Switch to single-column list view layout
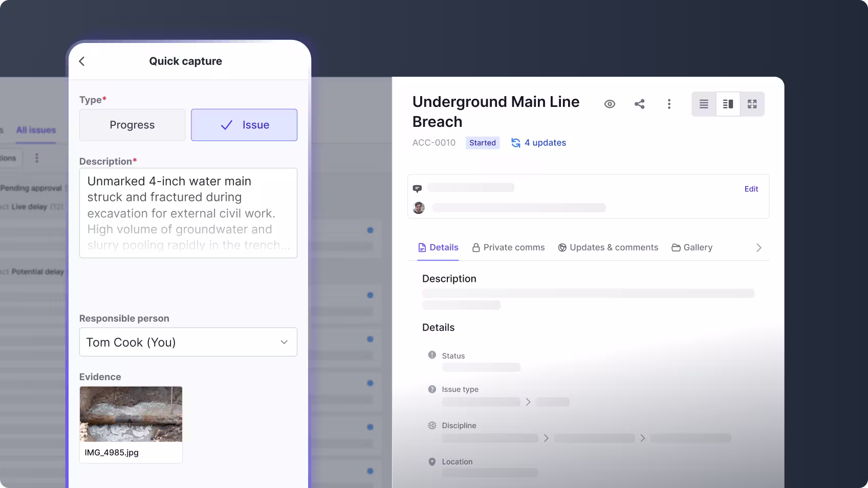This screenshot has width=868, height=488. coord(704,104)
